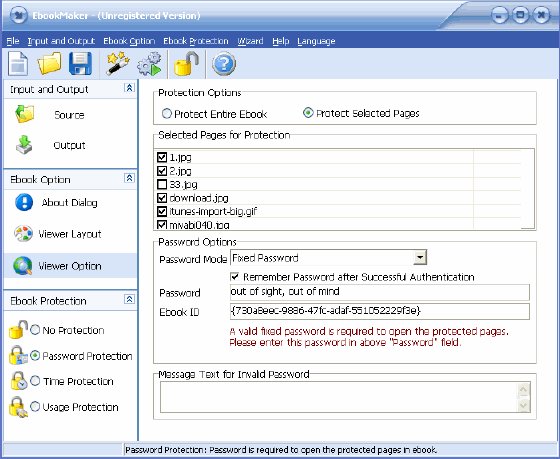Image resolution: width=560 pixels, height=459 pixels.
Task: Click the Output download icon
Action: 24,145
